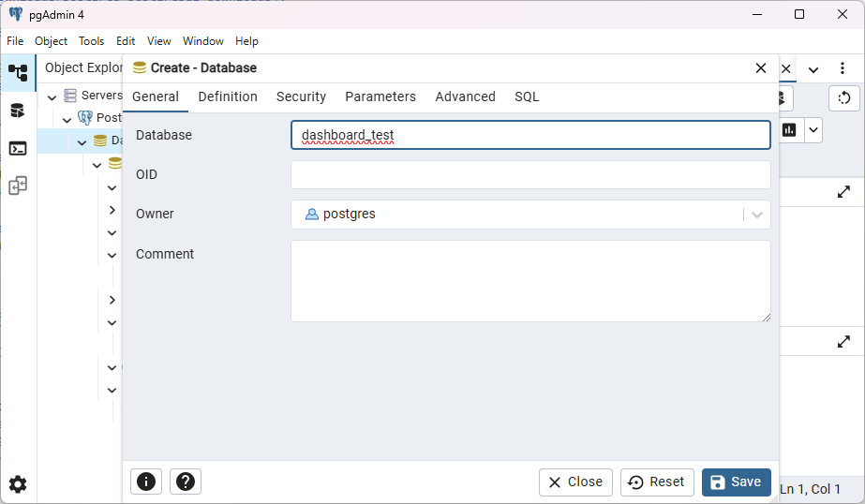Viewport: 865px width, 504px height.
Task: Switch to the Security tab
Action: [x=301, y=97]
